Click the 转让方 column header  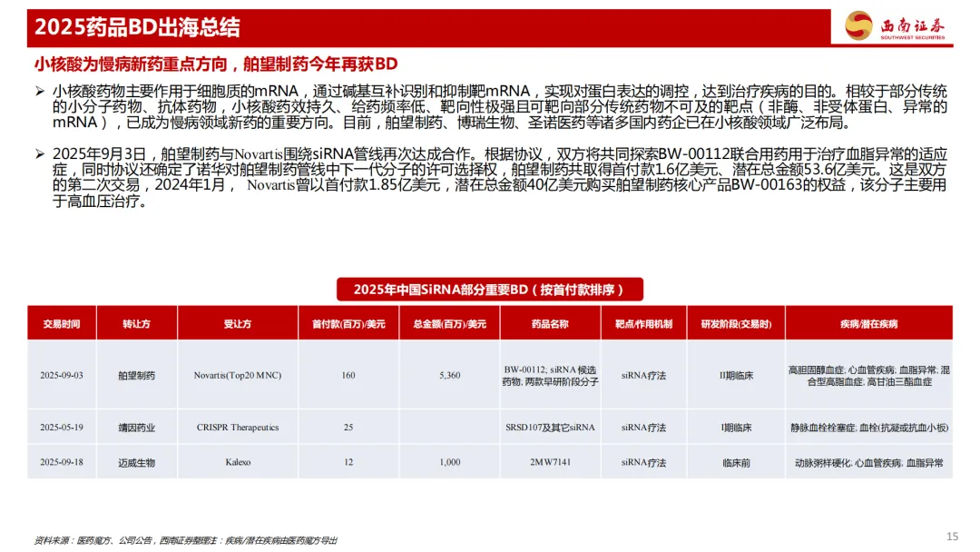point(136,323)
